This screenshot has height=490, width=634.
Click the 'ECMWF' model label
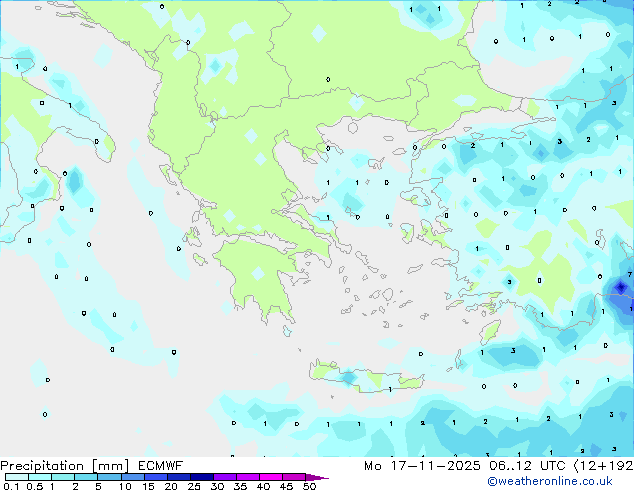(x=161, y=466)
